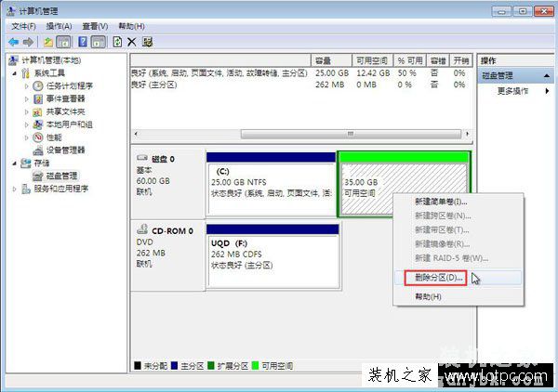Expand the 任务计划程序 tree node arrow

(27, 86)
